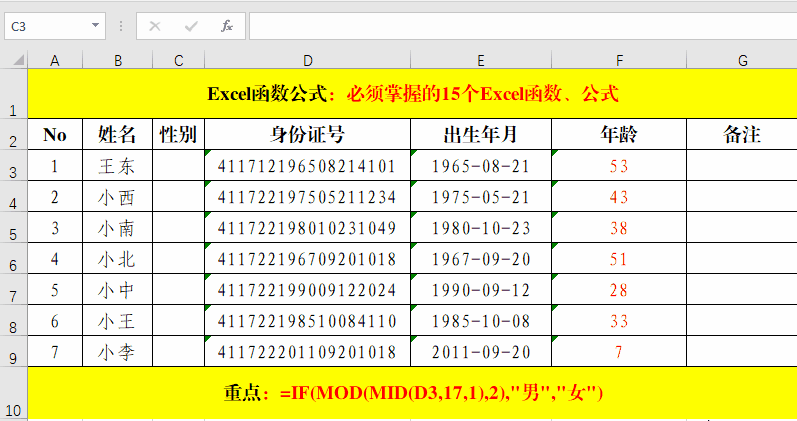Click birth date cell 2011-09-20
797x421 pixels.
(x=481, y=351)
